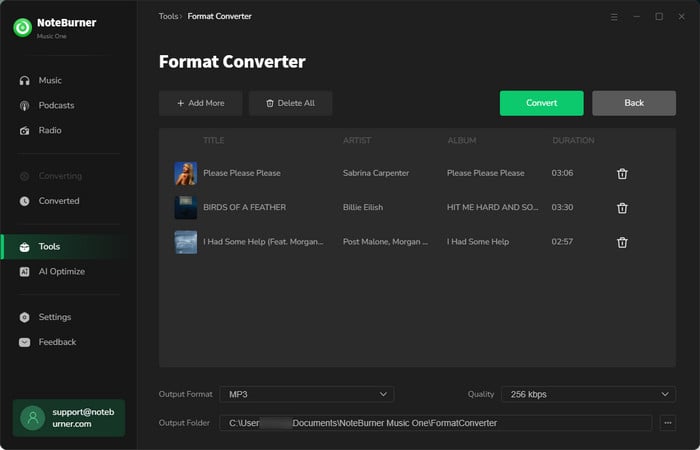This screenshot has height=450, width=700.
Task: Click the TITLE column header
Action: tap(214, 141)
